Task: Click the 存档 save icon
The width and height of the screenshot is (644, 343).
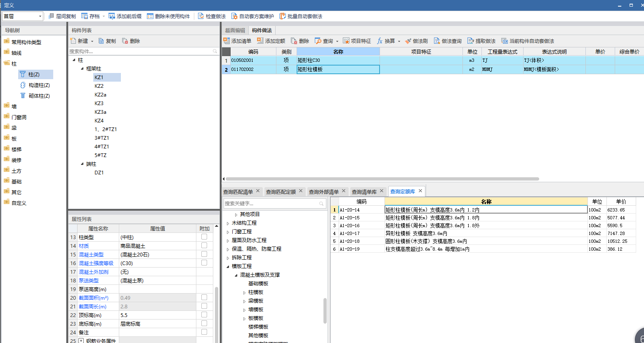Action: 85,16
